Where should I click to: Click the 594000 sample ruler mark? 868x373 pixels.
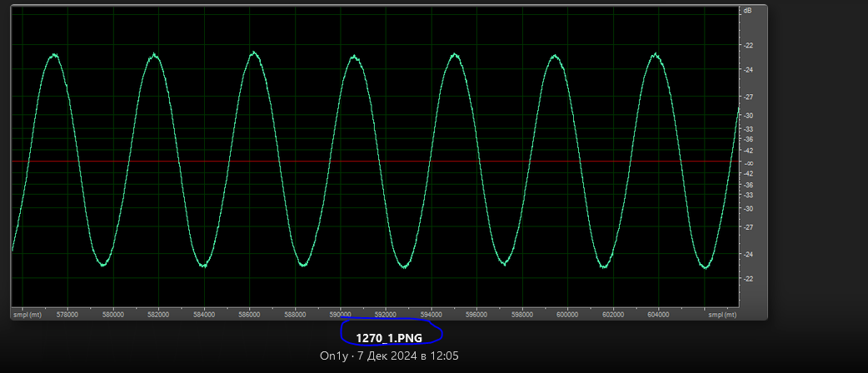(432, 315)
